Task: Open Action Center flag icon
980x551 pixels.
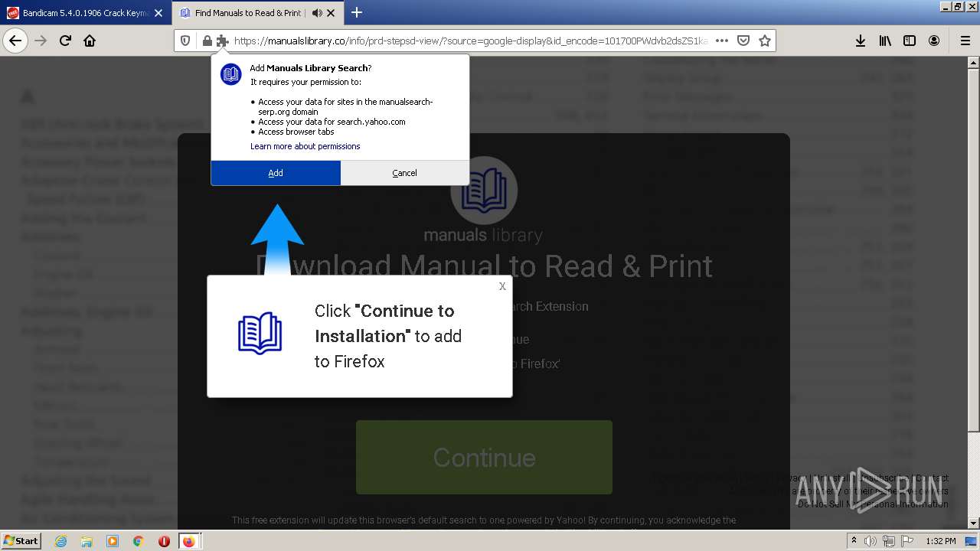Action: pyautogui.click(x=907, y=541)
